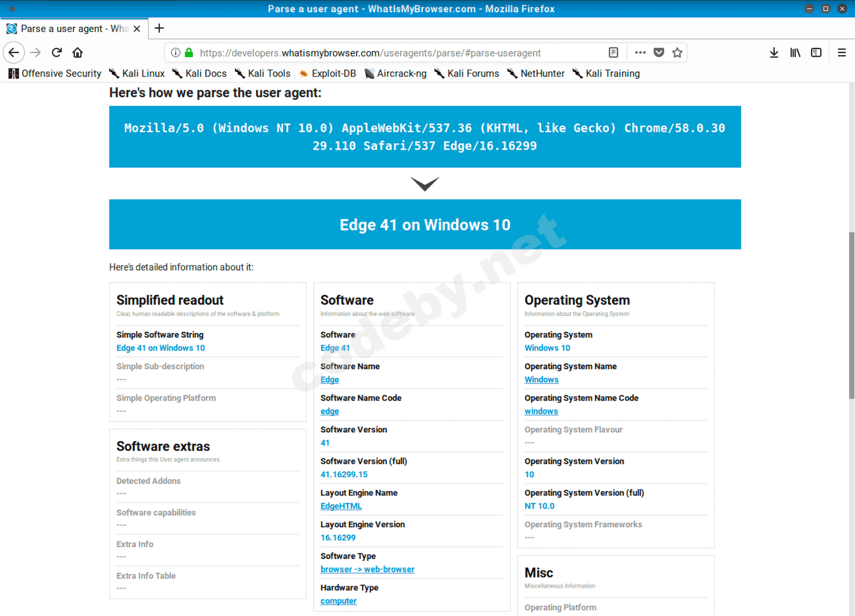Open the EdgeHTML layout engine link
This screenshot has height=616, width=855.
341,506
